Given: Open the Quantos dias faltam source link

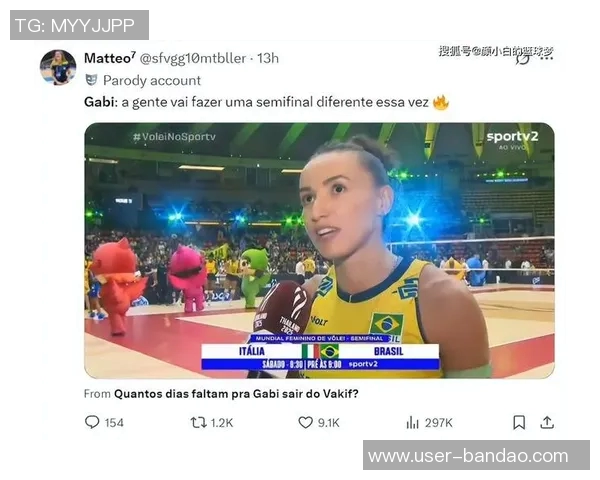Looking at the screenshot, I should coord(236,393).
